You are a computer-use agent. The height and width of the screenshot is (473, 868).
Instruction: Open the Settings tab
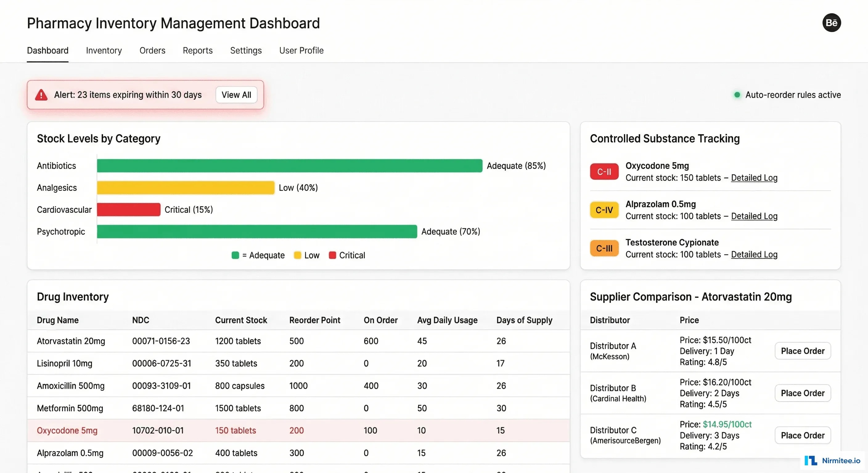(x=246, y=51)
